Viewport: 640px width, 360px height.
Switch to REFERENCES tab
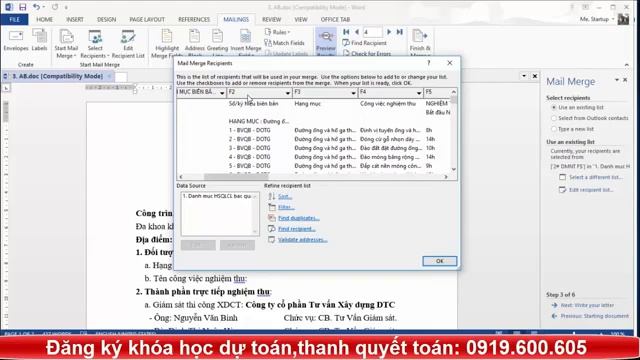click(194, 19)
